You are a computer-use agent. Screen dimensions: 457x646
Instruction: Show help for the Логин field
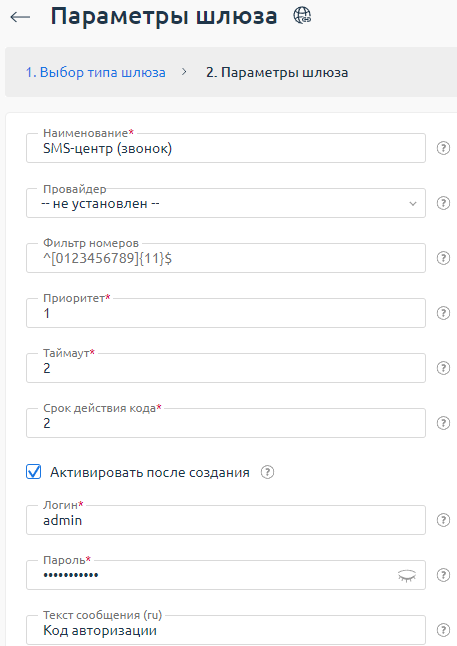click(x=443, y=520)
